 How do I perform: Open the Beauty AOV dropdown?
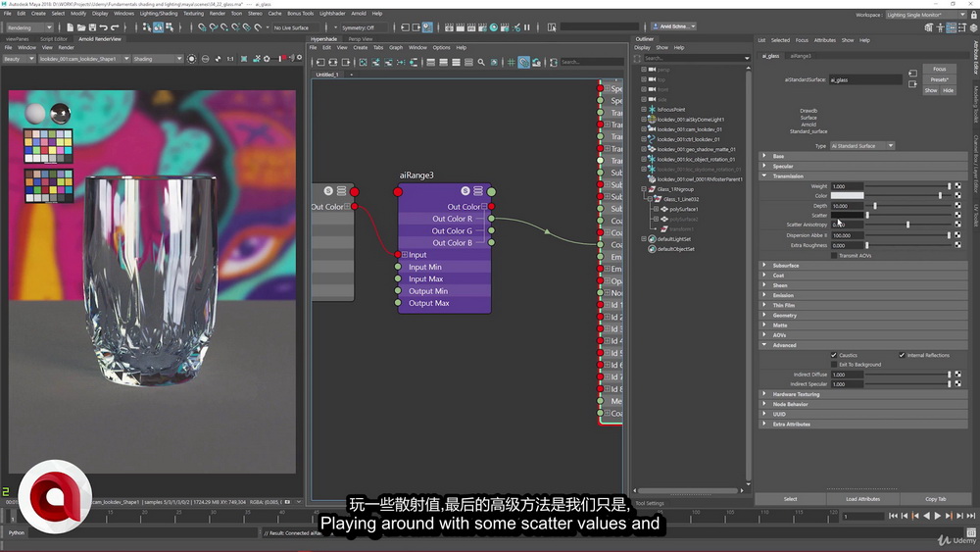click(x=19, y=59)
